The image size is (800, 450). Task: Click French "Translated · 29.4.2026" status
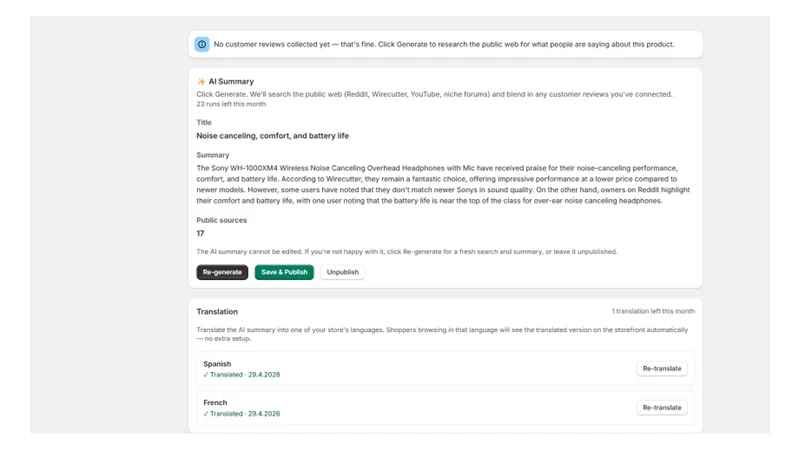pyautogui.click(x=241, y=414)
